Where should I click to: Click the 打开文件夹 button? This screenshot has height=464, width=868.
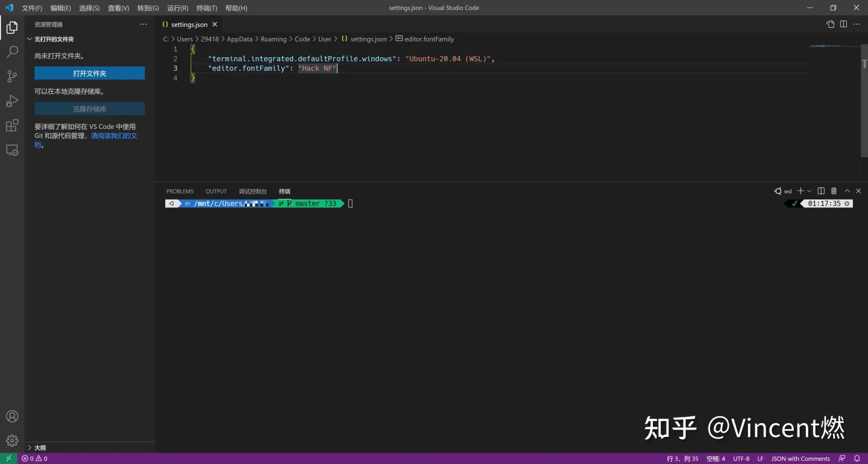[x=89, y=73]
